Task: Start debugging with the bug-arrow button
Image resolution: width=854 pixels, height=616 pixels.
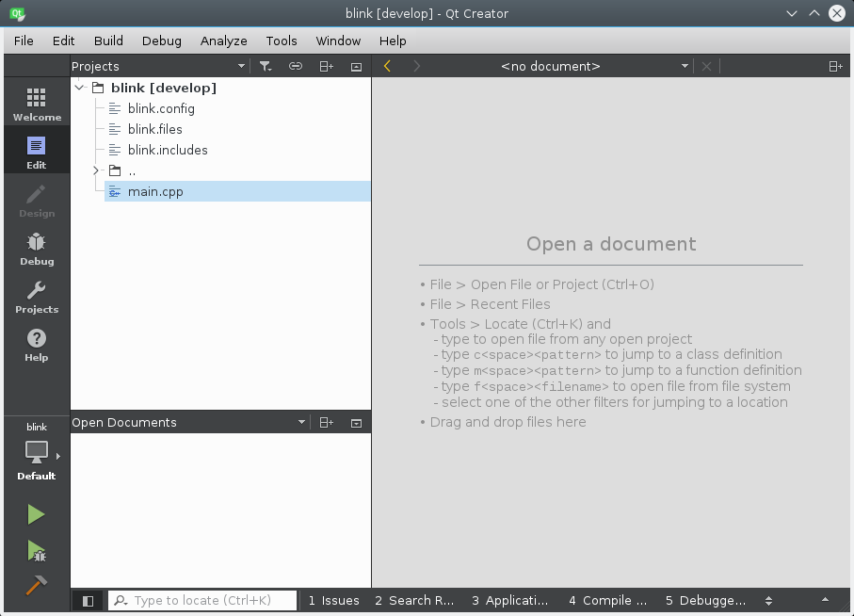Action: pyautogui.click(x=36, y=551)
